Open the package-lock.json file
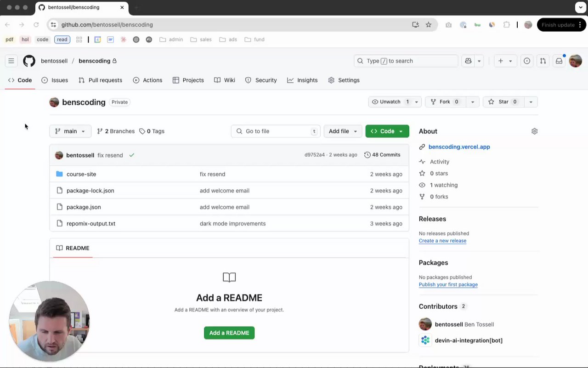 click(x=90, y=191)
